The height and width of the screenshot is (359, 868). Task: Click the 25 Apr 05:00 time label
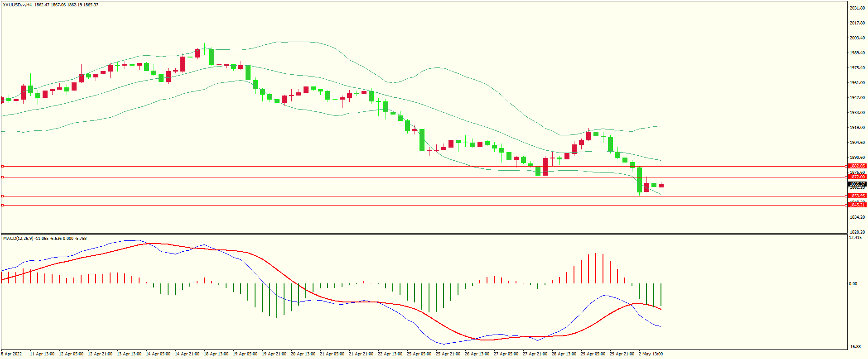point(419,354)
